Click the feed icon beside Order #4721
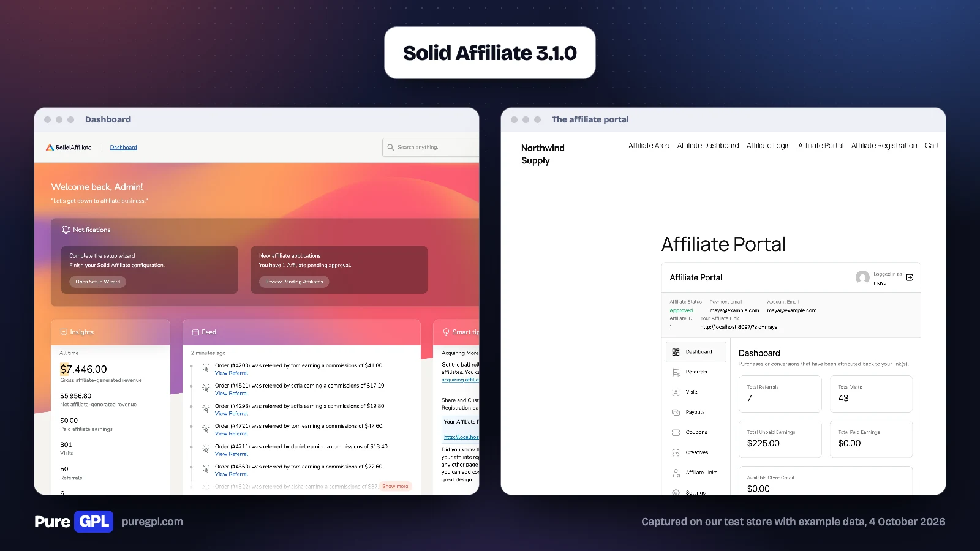980x551 pixels. (206, 428)
